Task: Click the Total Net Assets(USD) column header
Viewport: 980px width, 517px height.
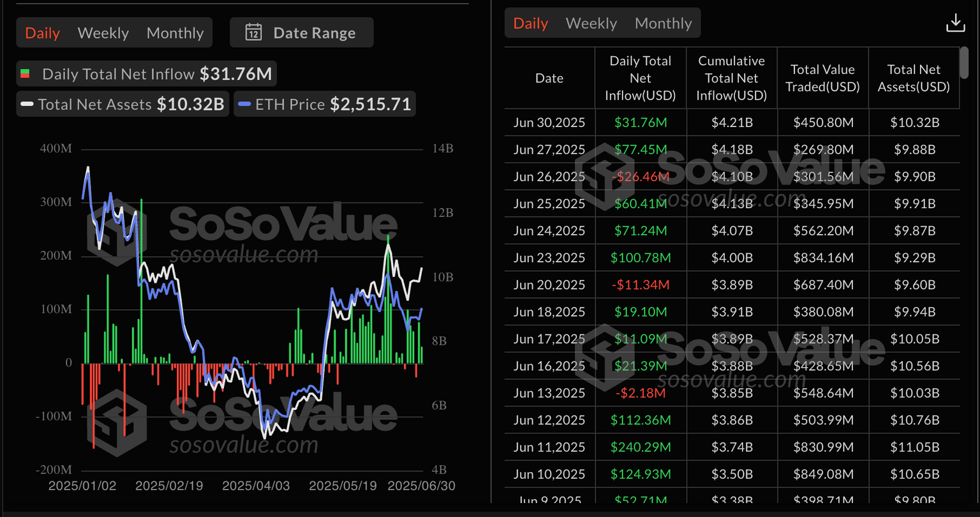Action: coord(914,78)
